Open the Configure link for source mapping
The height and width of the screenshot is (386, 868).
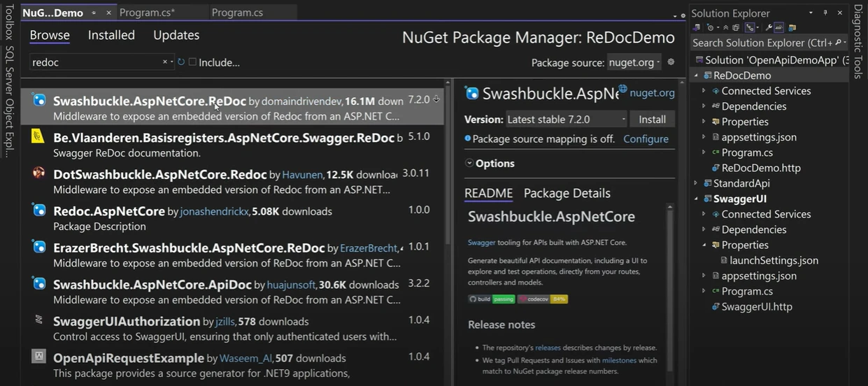[x=646, y=138]
